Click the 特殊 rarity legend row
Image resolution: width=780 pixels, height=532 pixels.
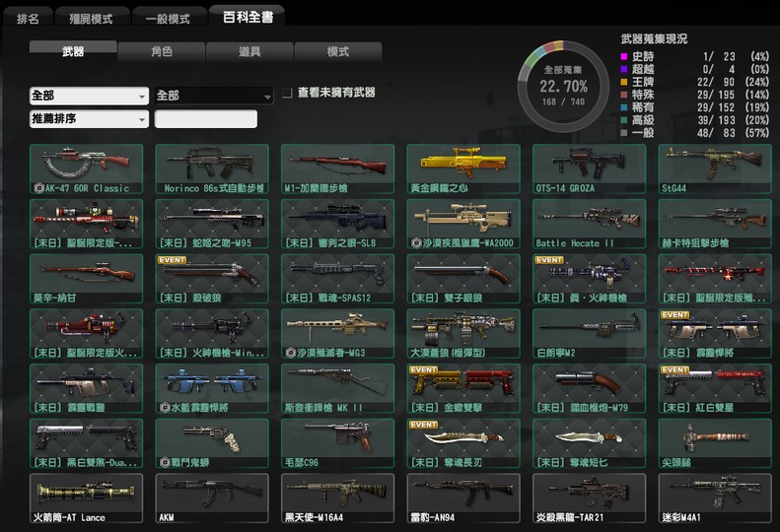click(x=695, y=95)
